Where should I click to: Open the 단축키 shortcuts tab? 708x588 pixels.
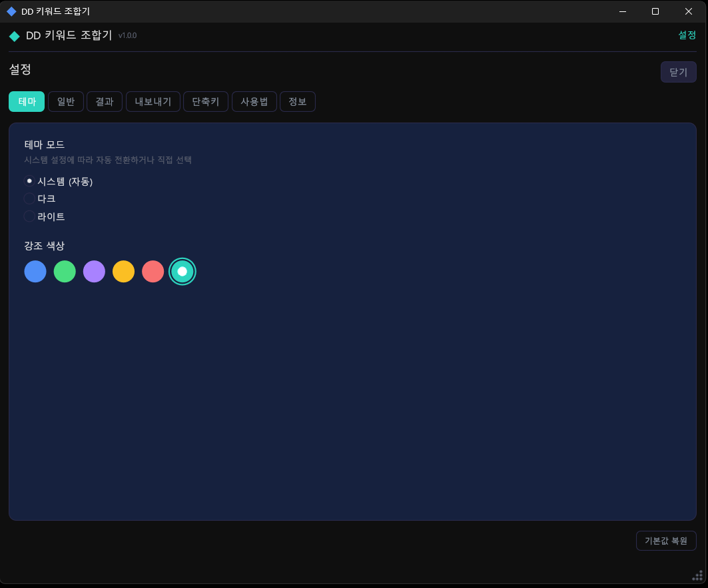tap(206, 102)
